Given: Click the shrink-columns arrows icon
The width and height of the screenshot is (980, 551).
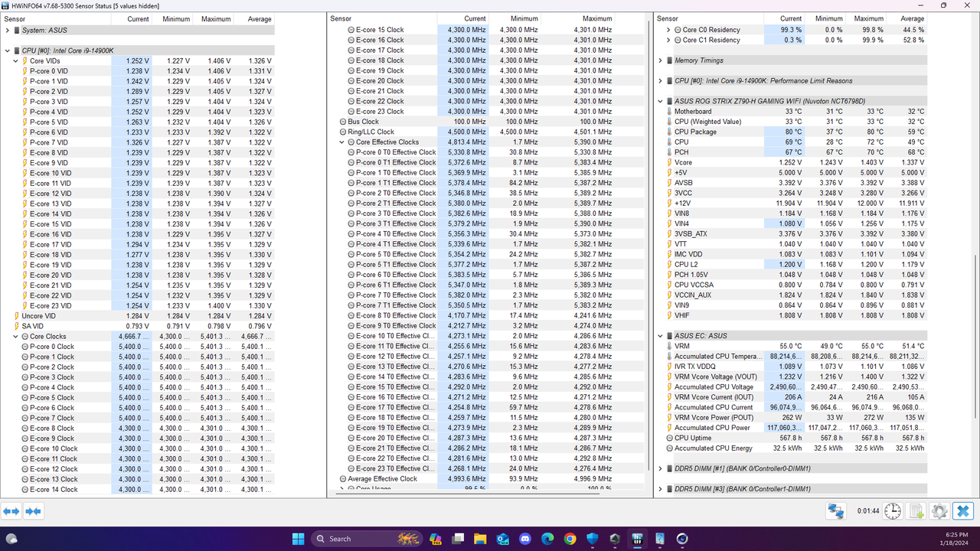Looking at the screenshot, I should pyautogui.click(x=33, y=511).
